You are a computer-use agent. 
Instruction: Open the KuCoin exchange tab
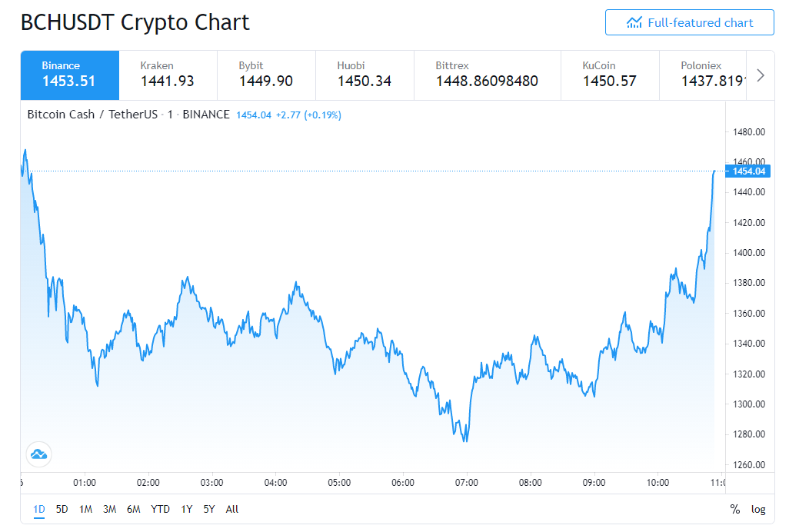click(x=610, y=75)
